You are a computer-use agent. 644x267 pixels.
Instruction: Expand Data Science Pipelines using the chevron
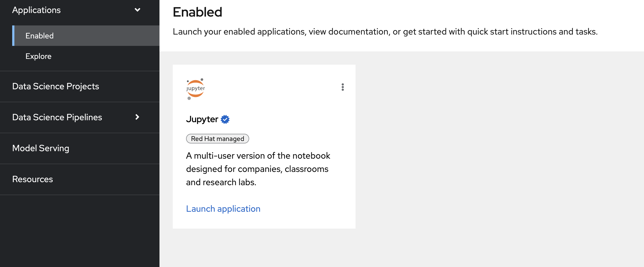[x=137, y=117]
